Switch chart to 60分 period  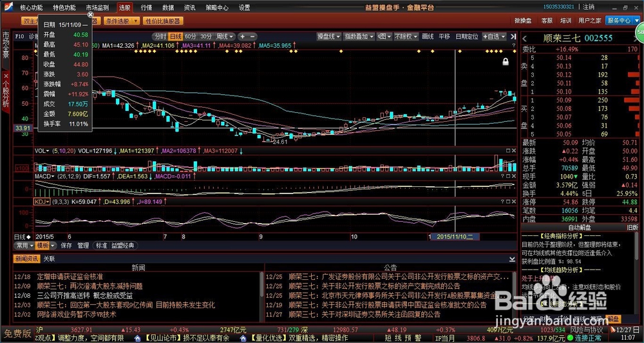pos(190,36)
